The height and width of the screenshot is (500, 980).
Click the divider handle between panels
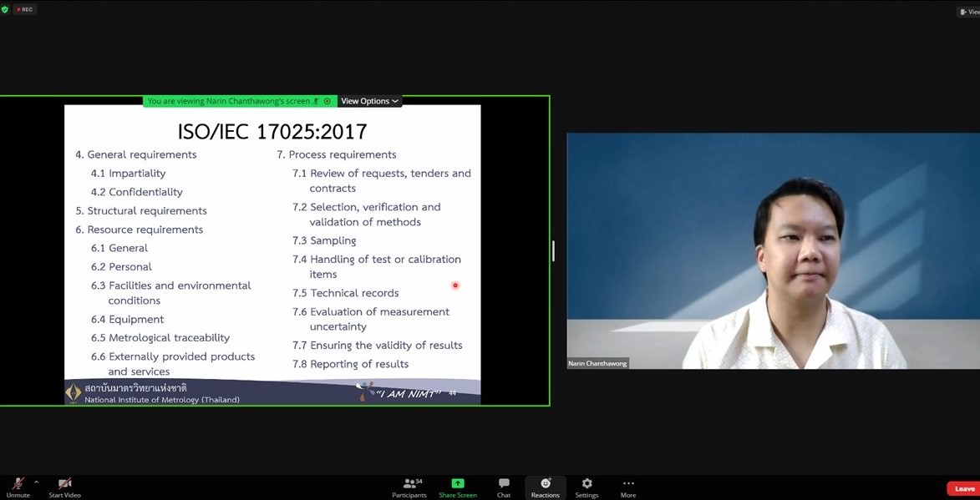[x=553, y=250]
